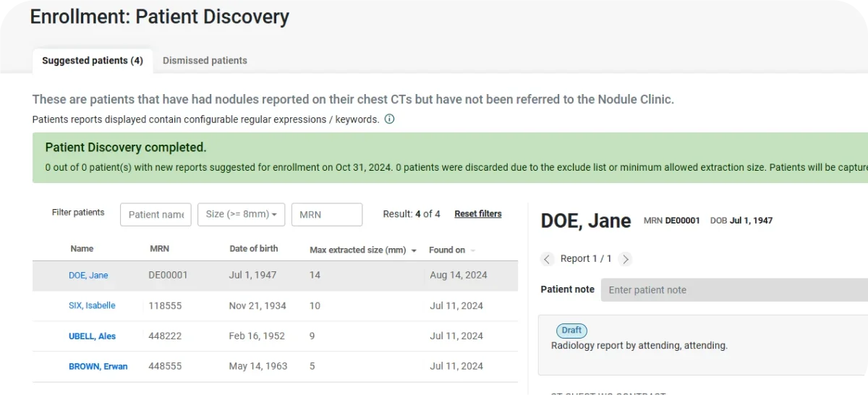Viewport: 868px width, 395px height.
Task: Sort by Found on column arrow
Action: pyautogui.click(x=473, y=250)
